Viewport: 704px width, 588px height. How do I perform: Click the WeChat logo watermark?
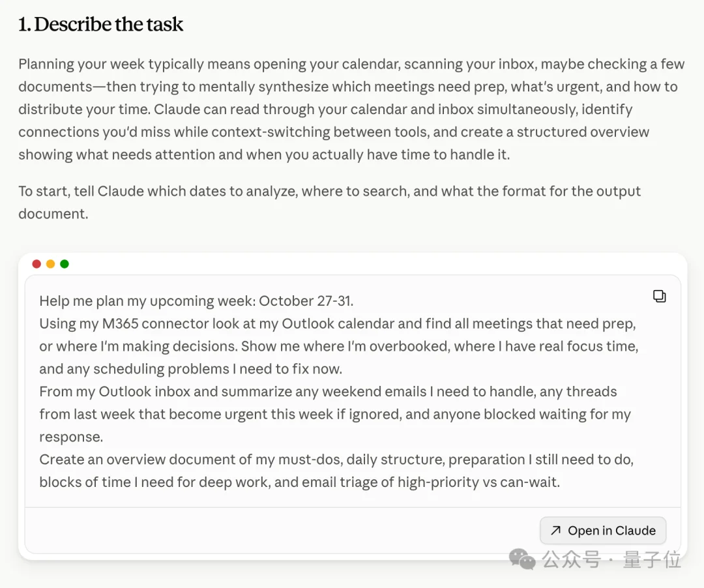point(522,559)
